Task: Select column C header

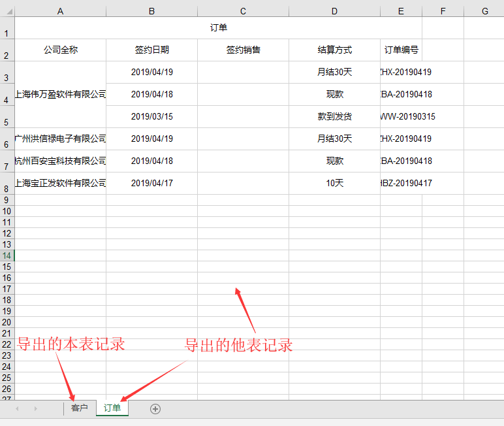Action: [243, 11]
